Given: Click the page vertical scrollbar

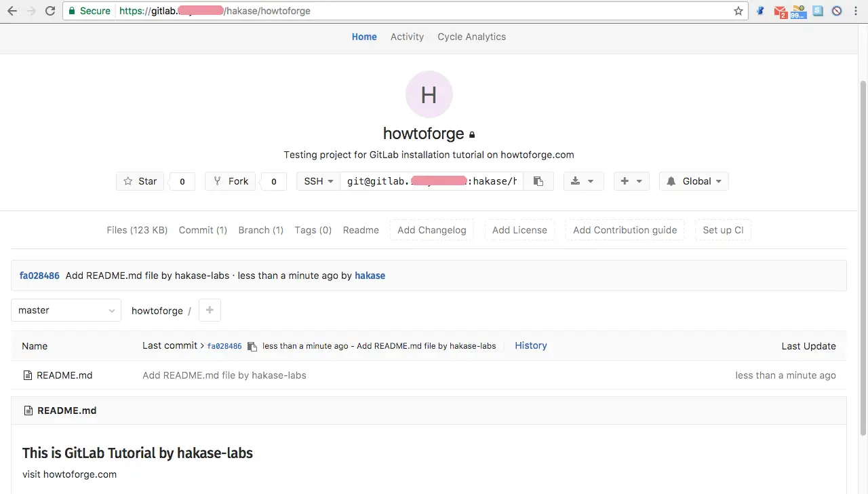Looking at the screenshot, I should 863,258.
